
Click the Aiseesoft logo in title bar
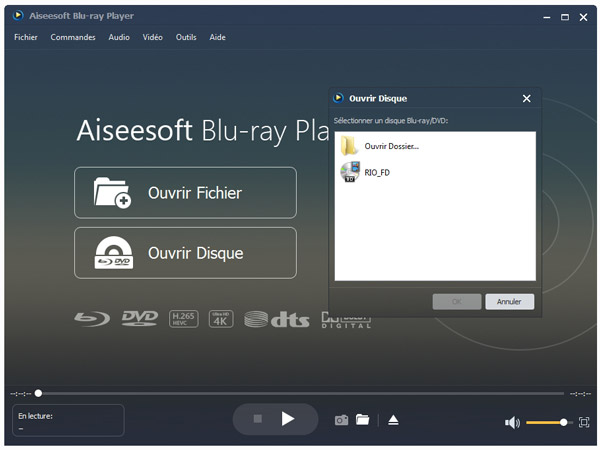click(18, 15)
